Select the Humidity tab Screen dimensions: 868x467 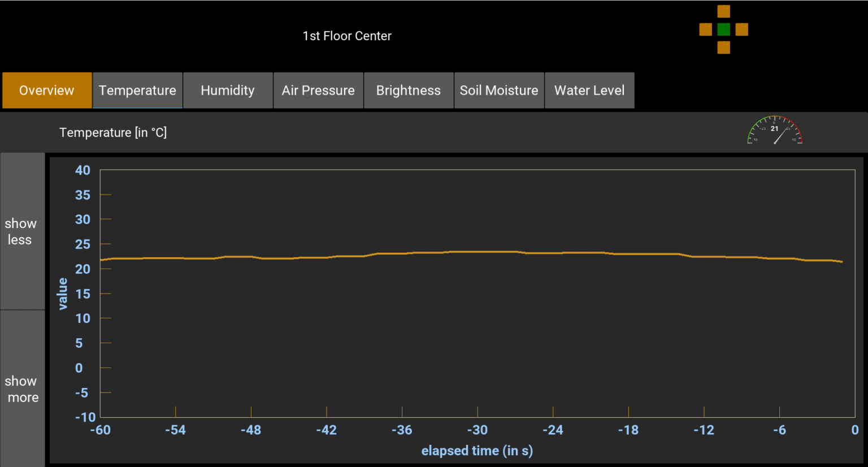coord(228,90)
